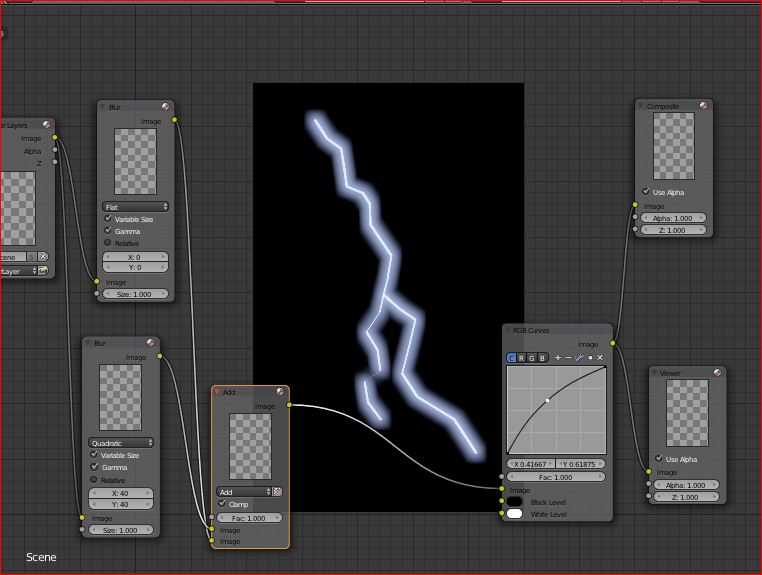Viewport: 762px width, 575px height.
Task: Collapse the Add node with its orange triangle
Action: click(x=217, y=392)
